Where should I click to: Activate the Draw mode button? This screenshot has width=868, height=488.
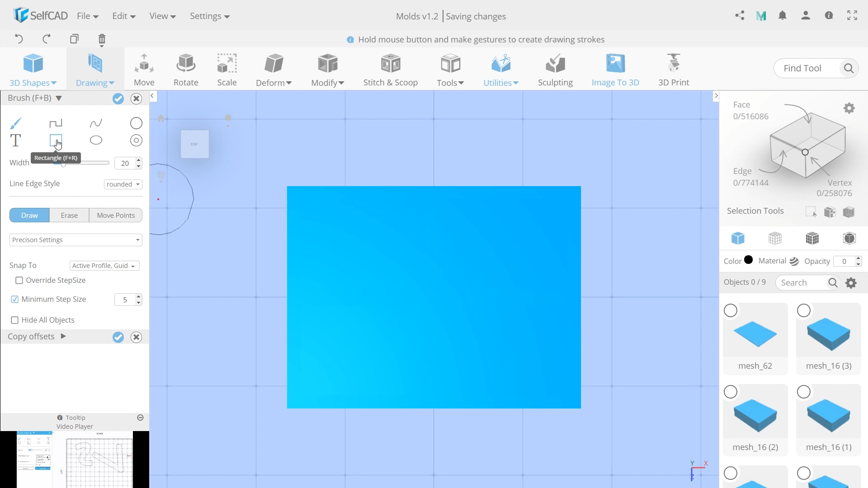coord(29,216)
